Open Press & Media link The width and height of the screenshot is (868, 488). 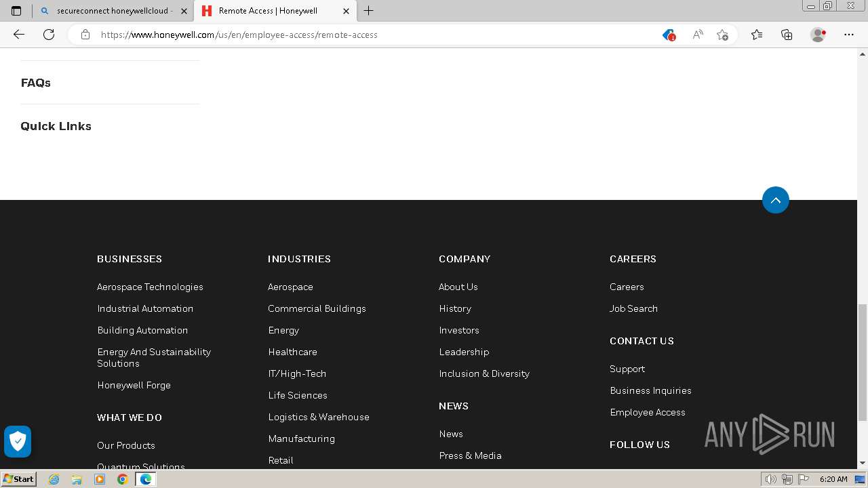(470, 455)
